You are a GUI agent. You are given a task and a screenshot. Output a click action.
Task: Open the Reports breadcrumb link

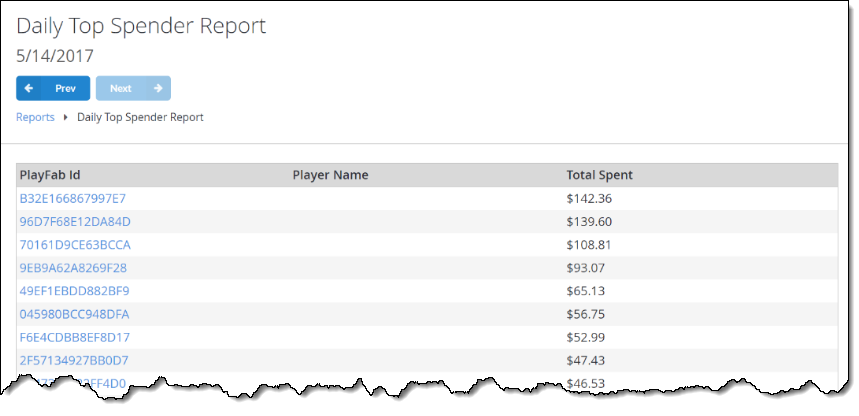(35, 117)
